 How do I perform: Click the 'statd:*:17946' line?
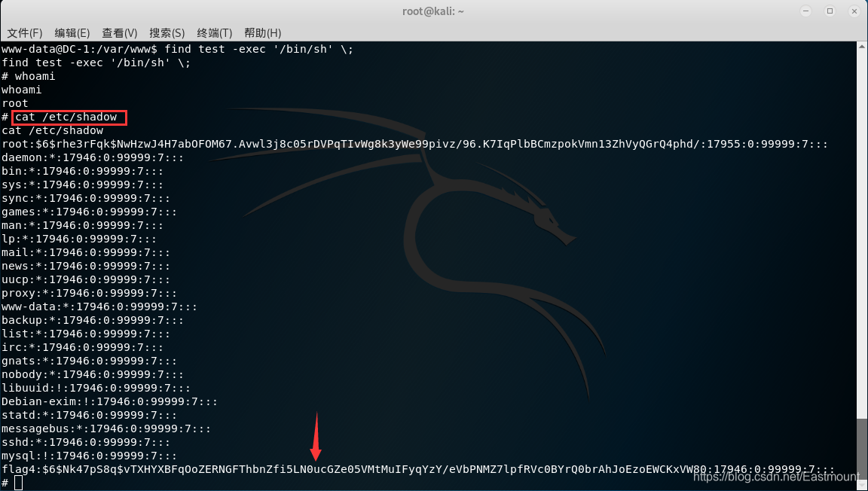tap(89, 415)
